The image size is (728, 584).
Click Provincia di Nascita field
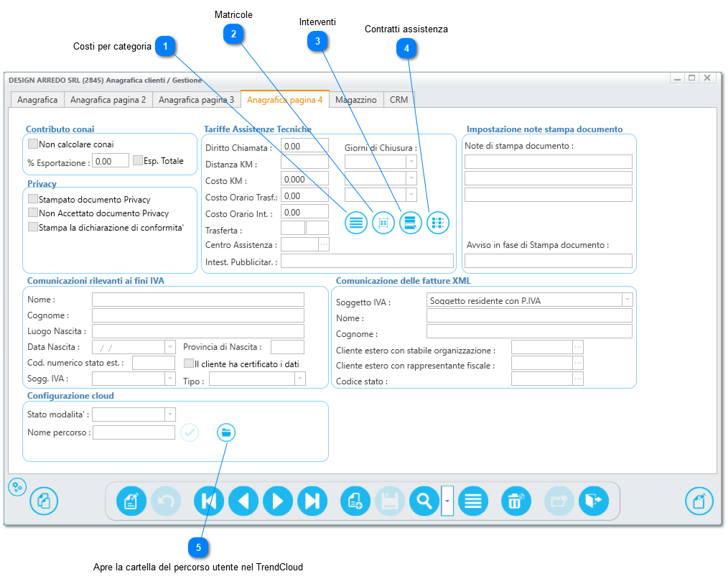[x=287, y=347]
